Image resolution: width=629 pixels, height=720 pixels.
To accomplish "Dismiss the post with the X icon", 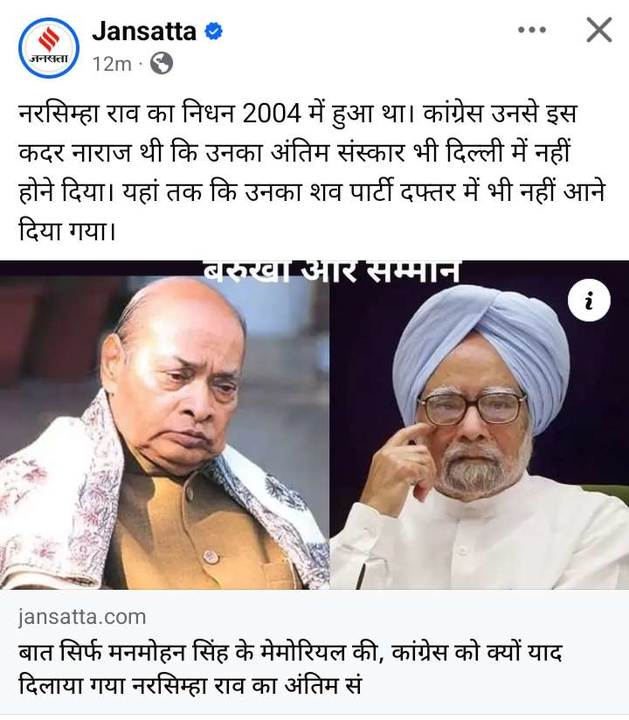I will 599,30.
